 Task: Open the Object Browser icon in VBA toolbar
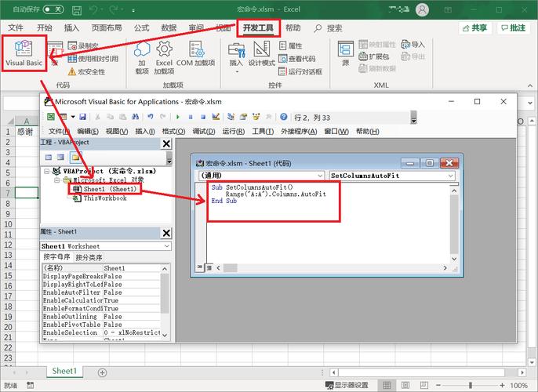coord(256,117)
